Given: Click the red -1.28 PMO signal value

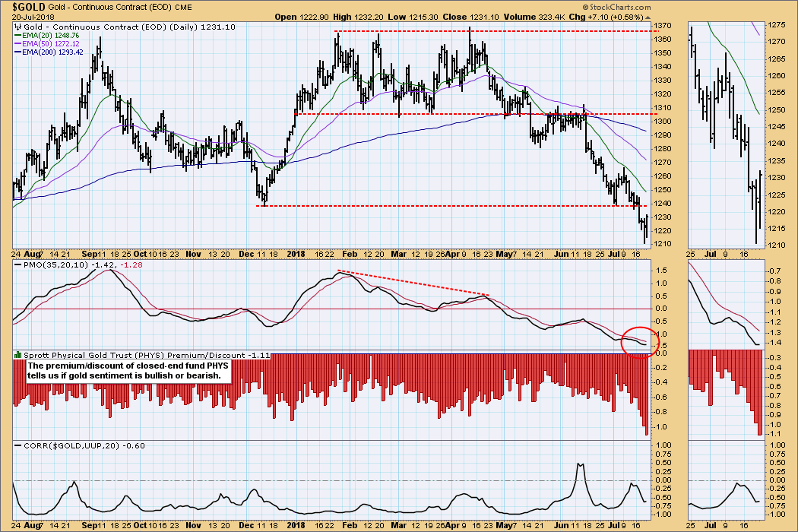Looking at the screenshot, I should 130,264.
